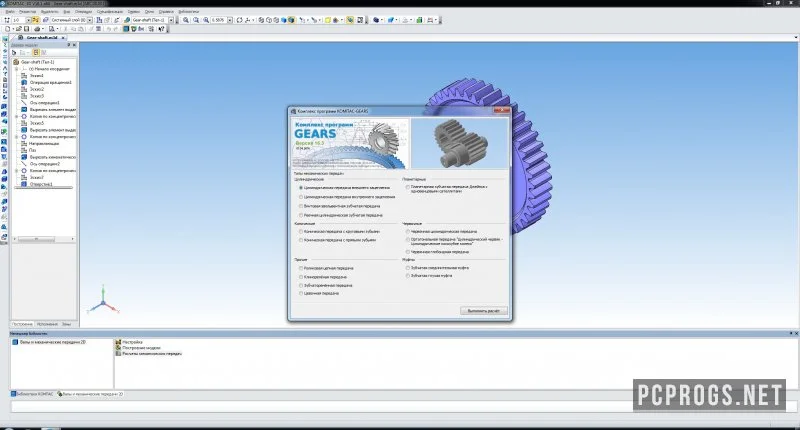Select Винтовая эвольвентная зубчатая передача option
The image size is (800, 430).
301,206
